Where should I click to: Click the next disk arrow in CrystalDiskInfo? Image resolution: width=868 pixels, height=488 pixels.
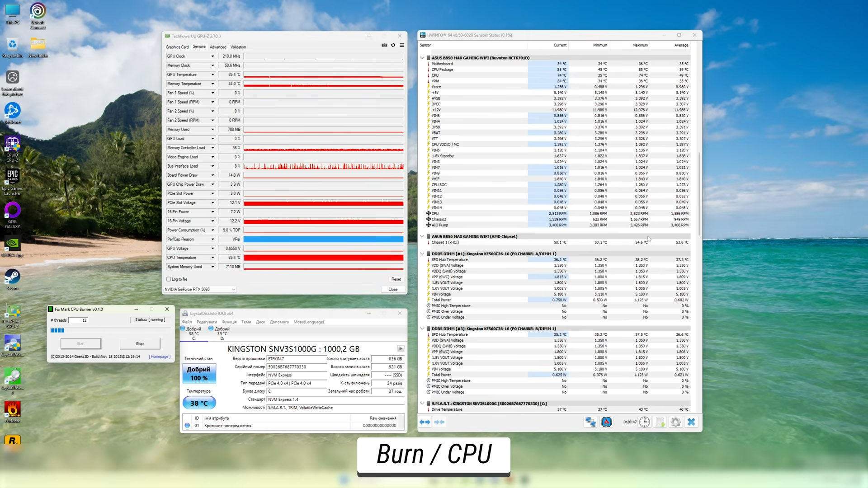coord(401,348)
